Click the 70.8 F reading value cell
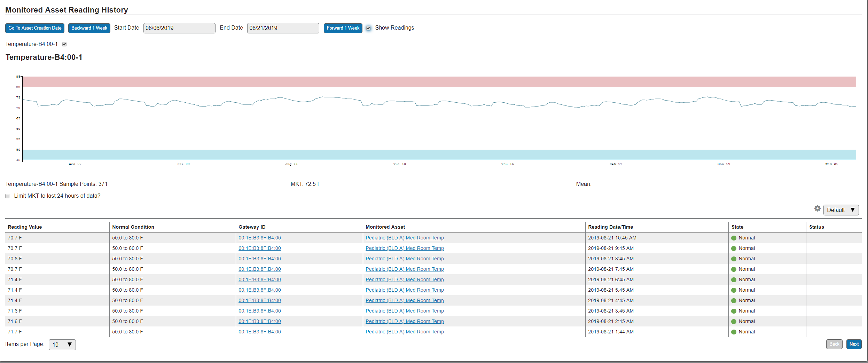This screenshot has height=363, width=868. (15, 259)
